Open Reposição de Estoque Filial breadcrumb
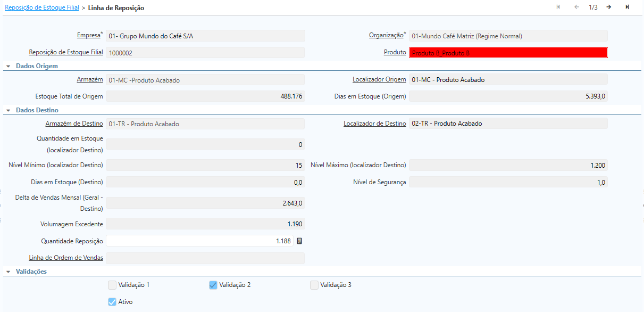This screenshot has height=312, width=644. [x=41, y=8]
